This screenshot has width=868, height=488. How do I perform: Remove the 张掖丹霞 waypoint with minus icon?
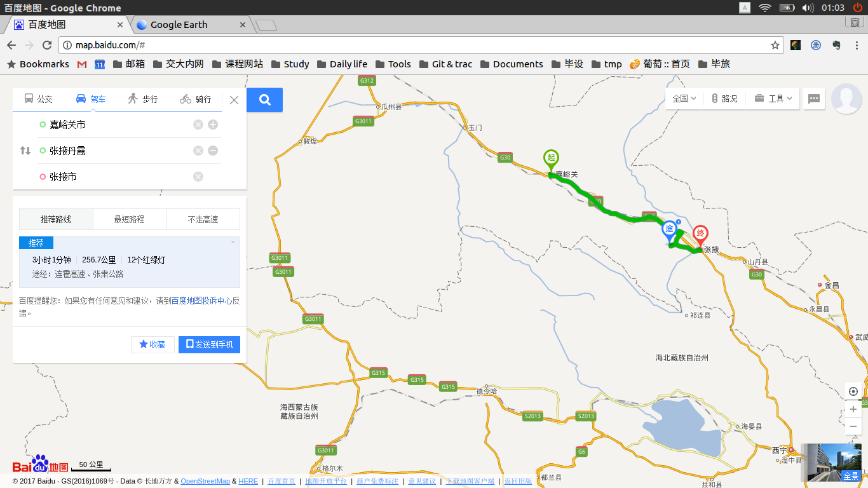pyautogui.click(x=213, y=151)
